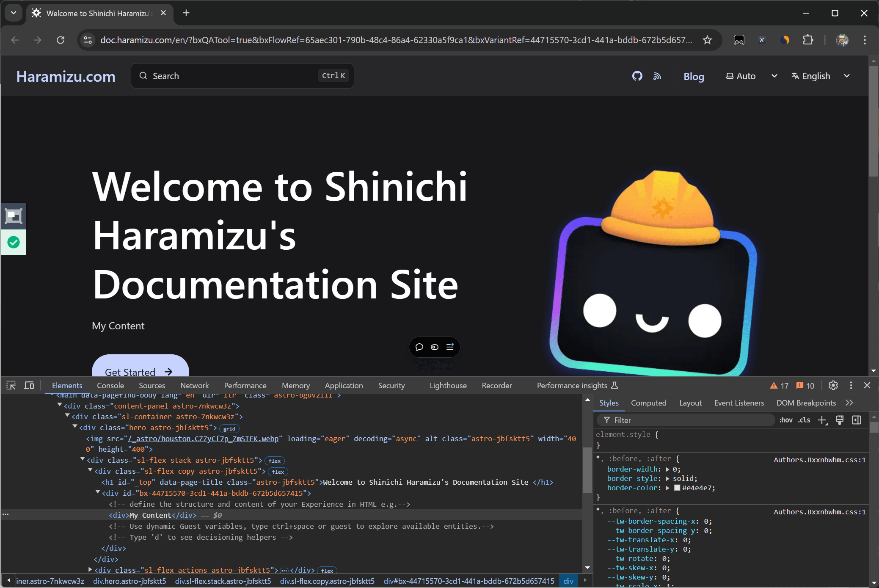Toggle preview eye icon in floating toolbar
This screenshot has width=879, height=588.
pos(435,347)
